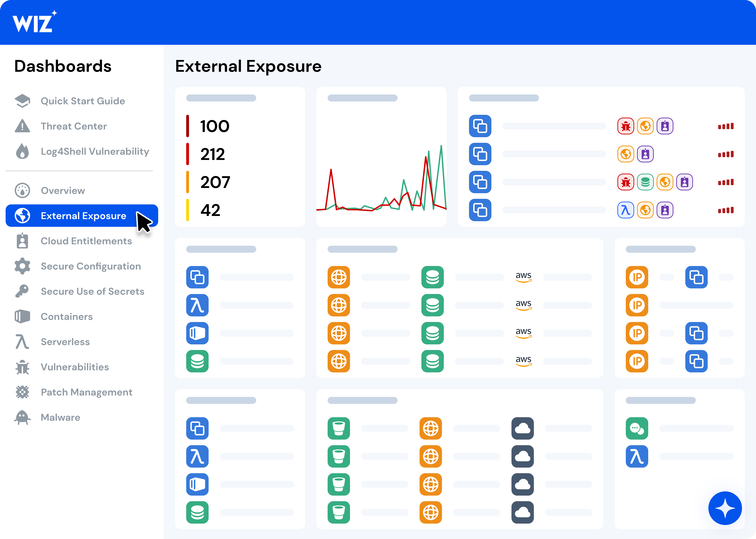Click the key Secrets icon
The image size is (756, 539).
click(x=22, y=291)
